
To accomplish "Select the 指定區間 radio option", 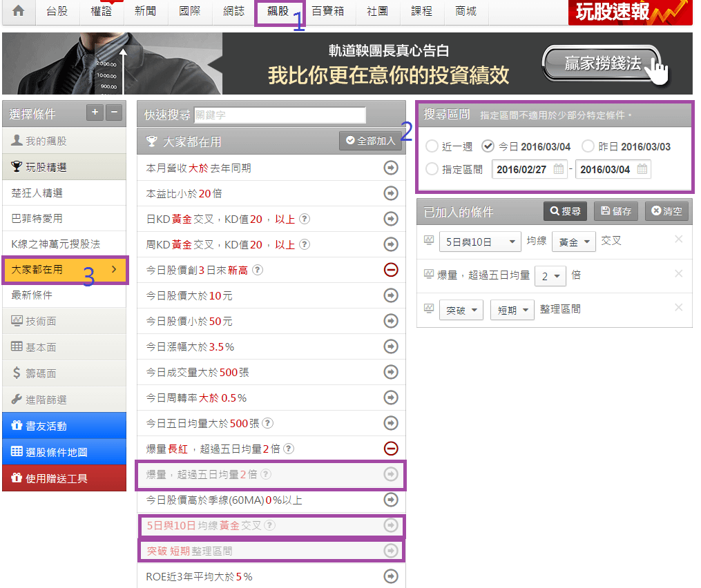I will point(432,169).
